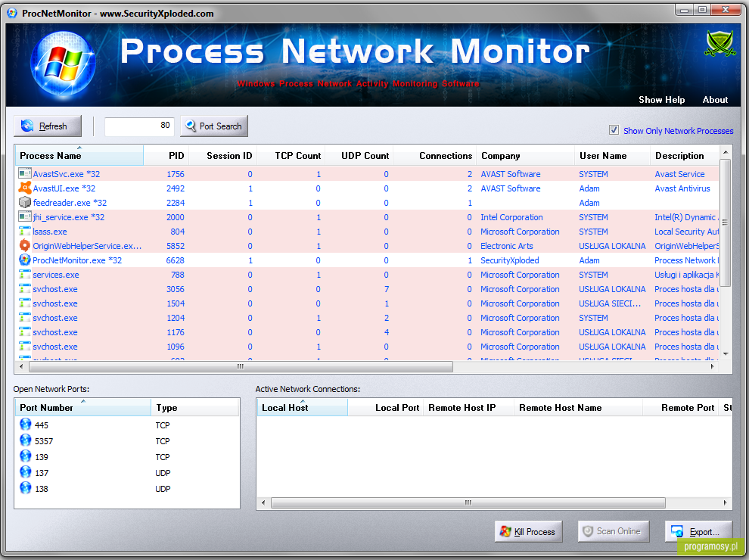Click globe icon for port 137
749x560 pixels.
click(26, 472)
